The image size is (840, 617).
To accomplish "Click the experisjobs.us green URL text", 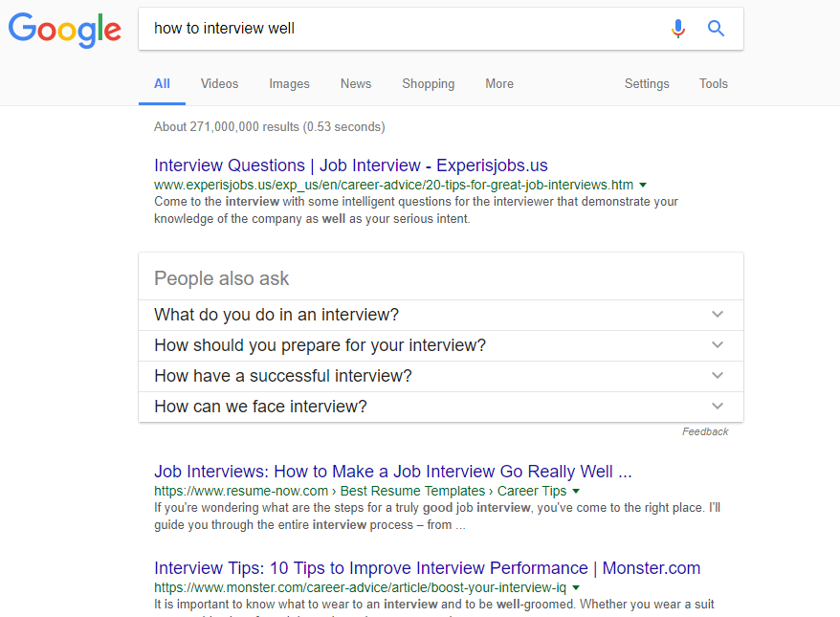I will point(394,186).
